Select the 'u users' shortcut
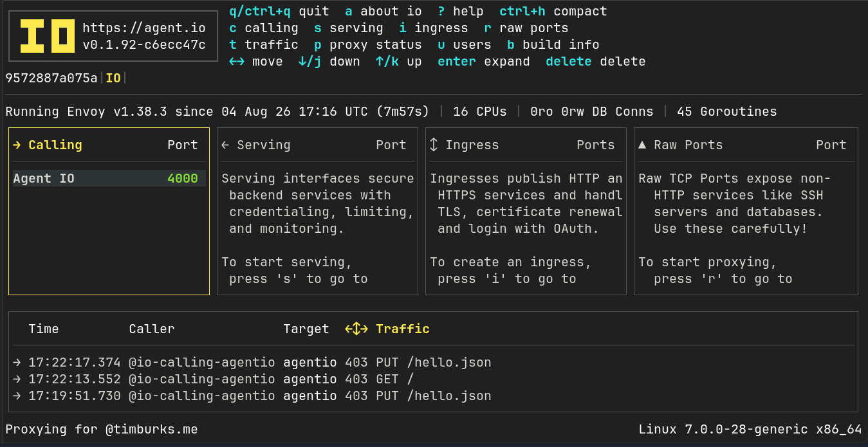 click(465, 45)
